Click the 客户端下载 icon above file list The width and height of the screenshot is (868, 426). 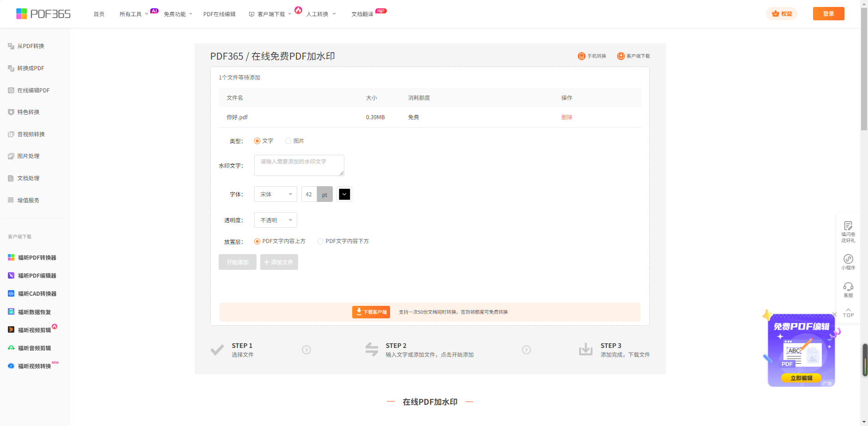621,56
